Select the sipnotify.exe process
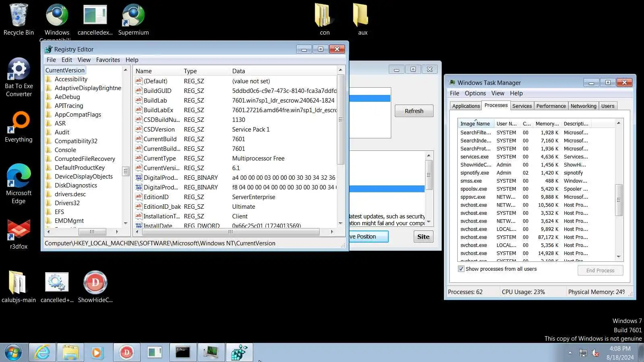644x362 pixels. (x=536, y=173)
